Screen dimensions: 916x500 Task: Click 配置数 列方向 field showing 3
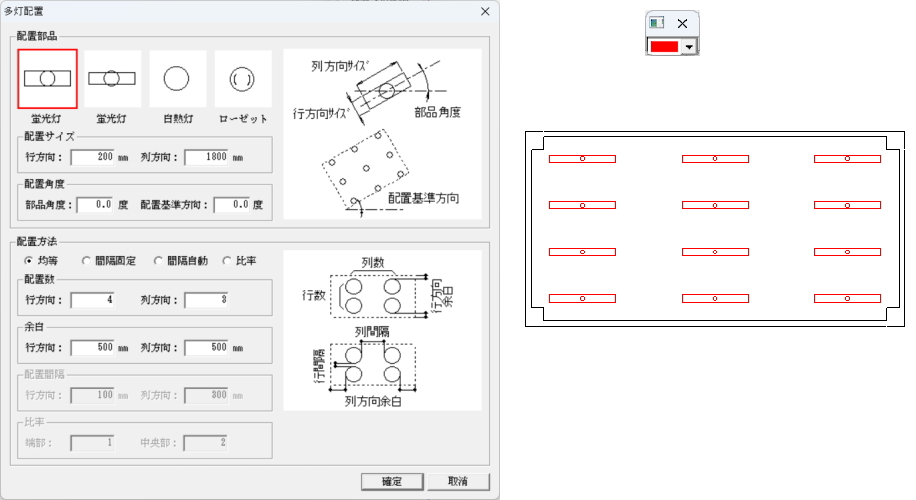pyautogui.click(x=207, y=300)
